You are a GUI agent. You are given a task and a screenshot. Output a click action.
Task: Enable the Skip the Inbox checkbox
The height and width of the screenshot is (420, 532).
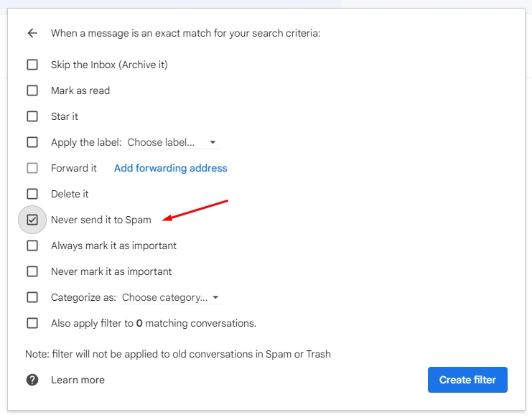[32, 65]
